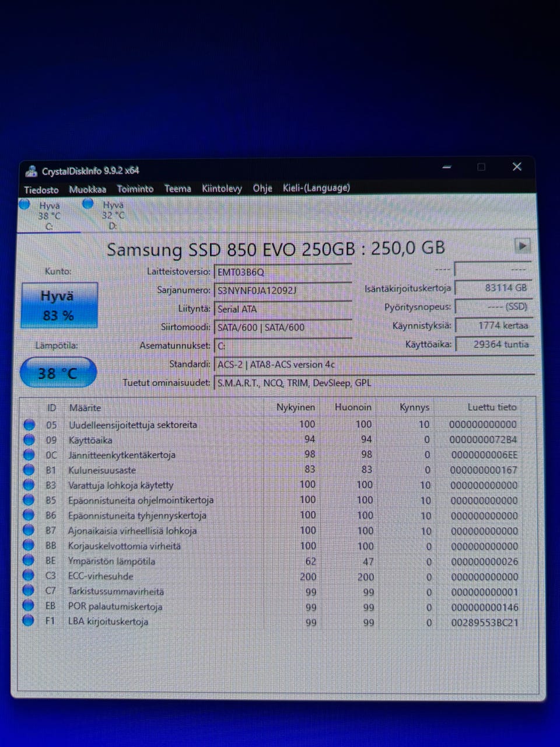
Task: Click the Luettu tieto column header
Action: [x=492, y=407]
